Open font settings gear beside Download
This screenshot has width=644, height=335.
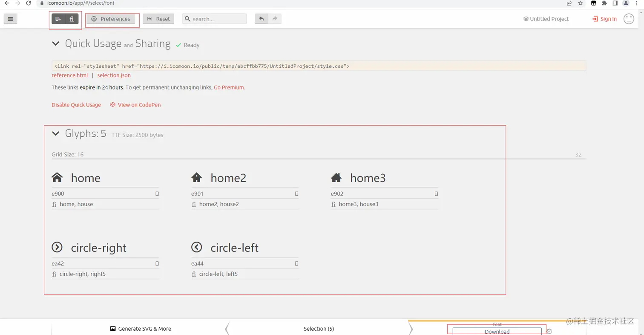549,331
